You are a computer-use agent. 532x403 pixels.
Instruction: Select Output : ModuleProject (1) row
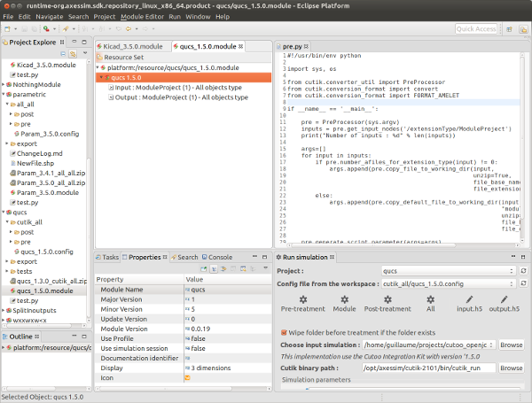coord(182,97)
